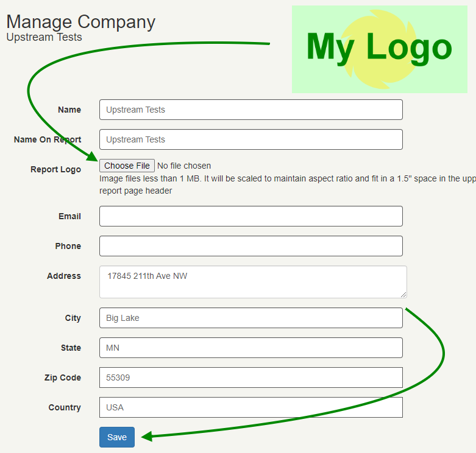Focus the City field containing Big Lake
476x453 pixels.
pos(250,318)
